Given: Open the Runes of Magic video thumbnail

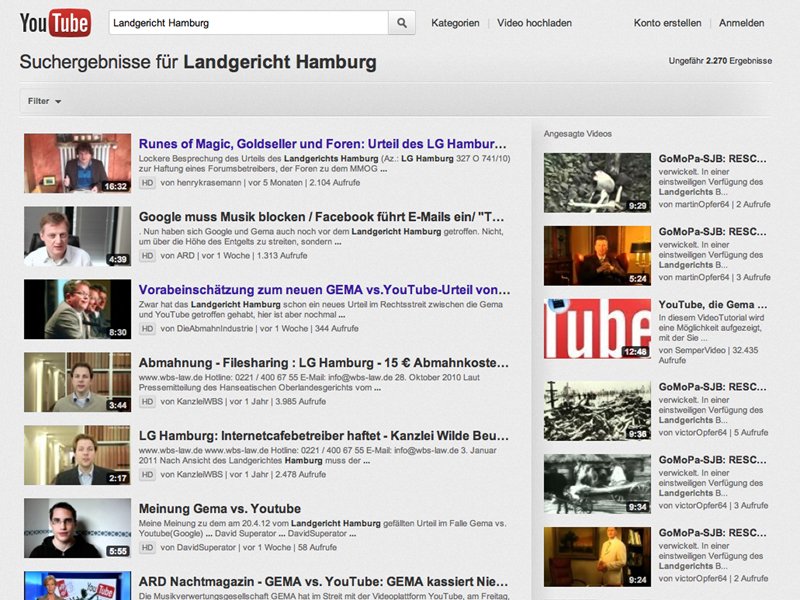Looking at the screenshot, I should point(77,163).
